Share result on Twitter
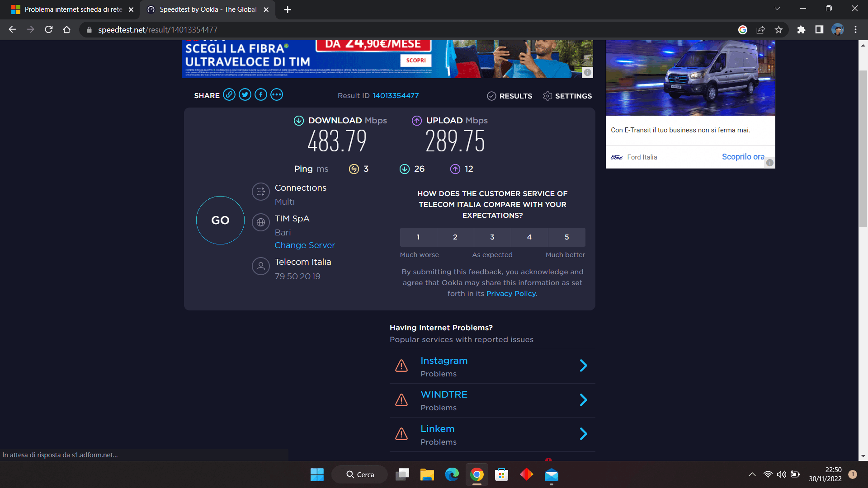 245,95
